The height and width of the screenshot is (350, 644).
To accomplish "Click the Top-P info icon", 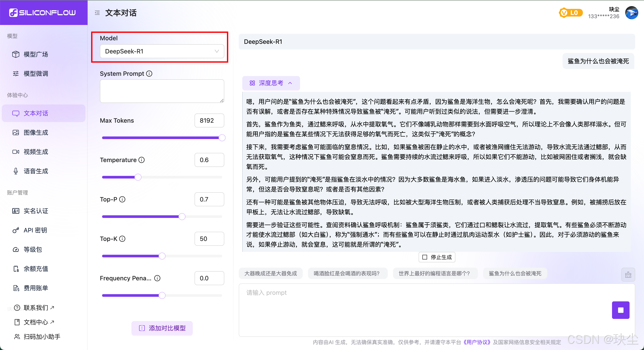I will (x=122, y=199).
